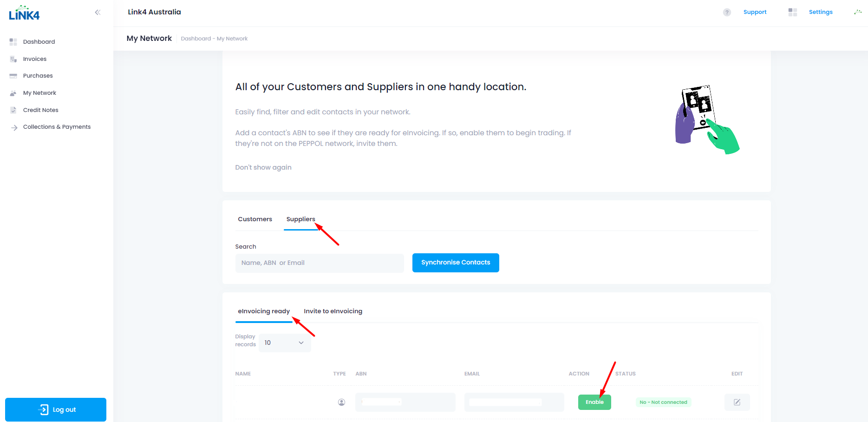This screenshot has width=868, height=422.
Task: Click the Purchases icon in the sidebar
Action: pos(13,76)
